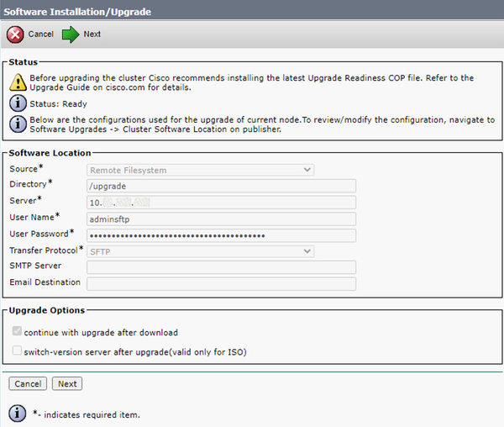Click the bottom Cancel button
Viewport: 504px width, 427px height.
28,383
